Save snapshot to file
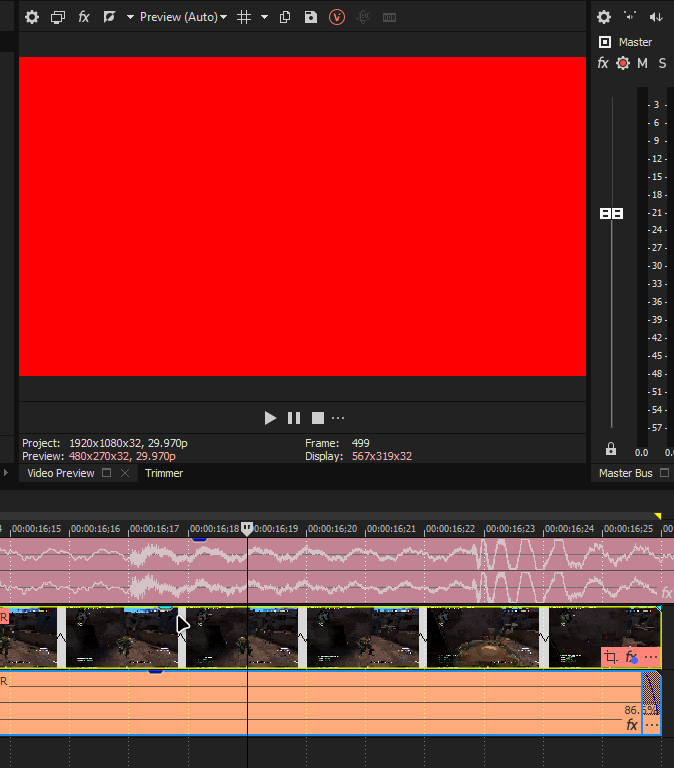This screenshot has width=674, height=768. tap(311, 17)
